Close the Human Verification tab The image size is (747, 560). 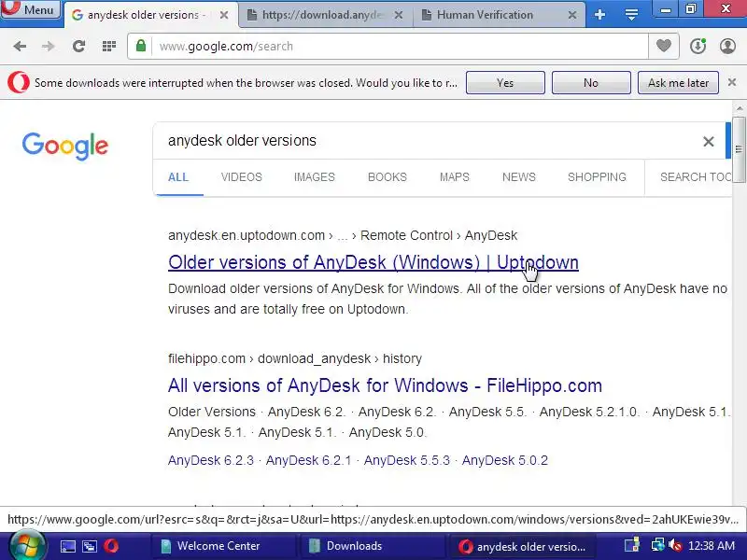coord(572,15)
